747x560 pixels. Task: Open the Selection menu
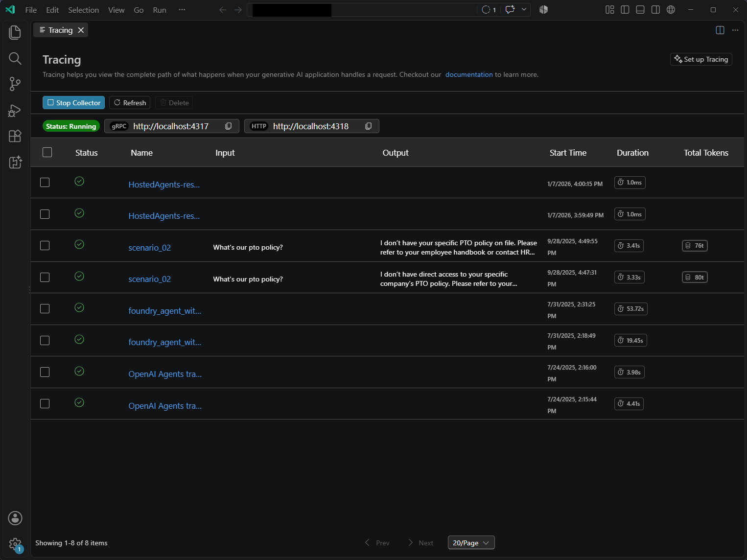tap(83, 10)
